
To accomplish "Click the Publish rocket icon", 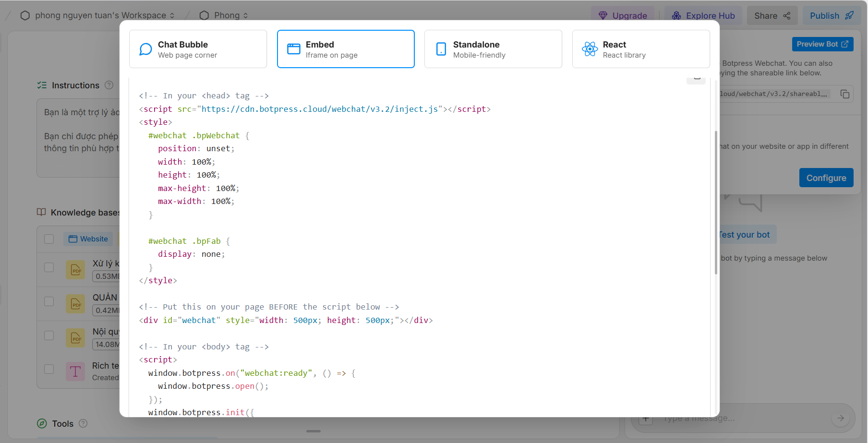I will point(849,15).
